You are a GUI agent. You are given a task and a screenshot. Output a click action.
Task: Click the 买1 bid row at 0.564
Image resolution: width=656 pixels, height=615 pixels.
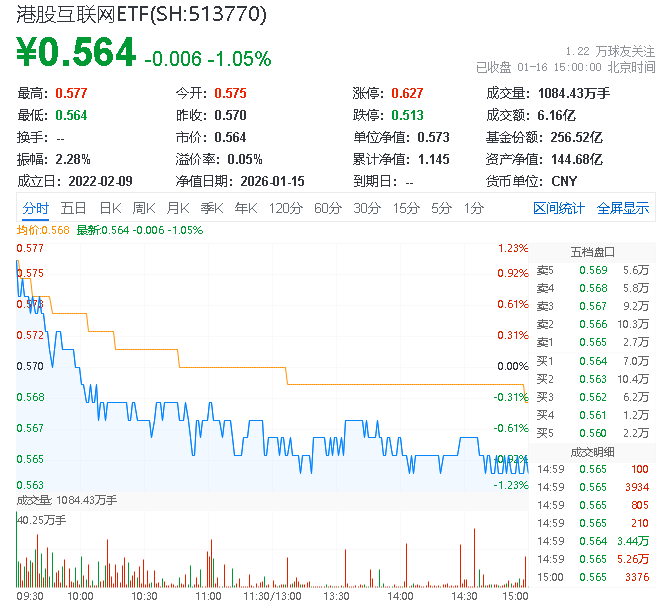click(x=592, y=360)
